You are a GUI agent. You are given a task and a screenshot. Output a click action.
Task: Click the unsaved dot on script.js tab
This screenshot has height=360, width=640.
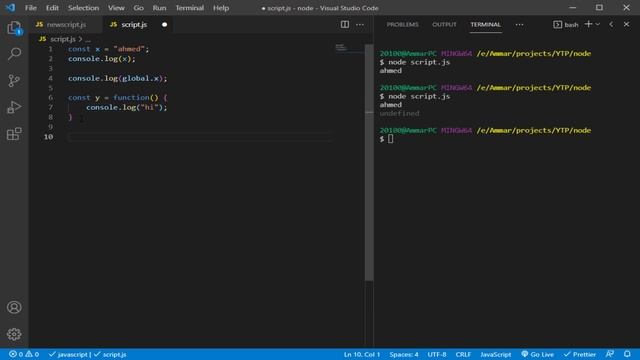pyautogui.click(x=164, y=24)
